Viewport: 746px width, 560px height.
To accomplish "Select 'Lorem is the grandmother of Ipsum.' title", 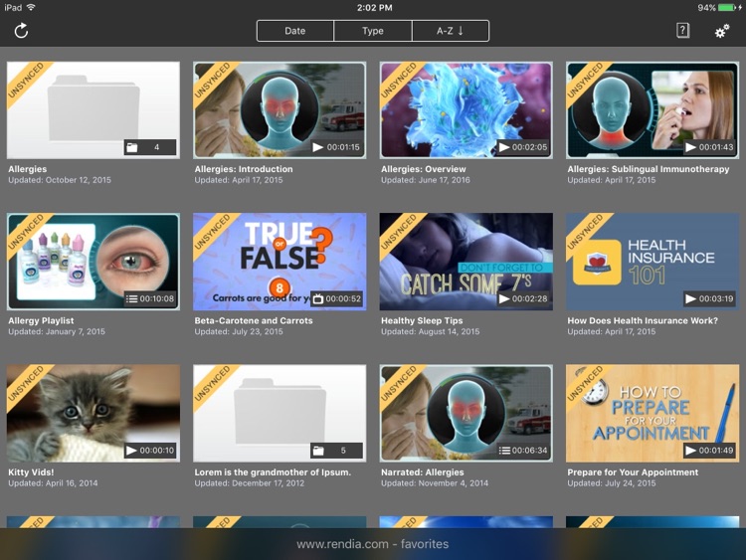I will (273, 472).
